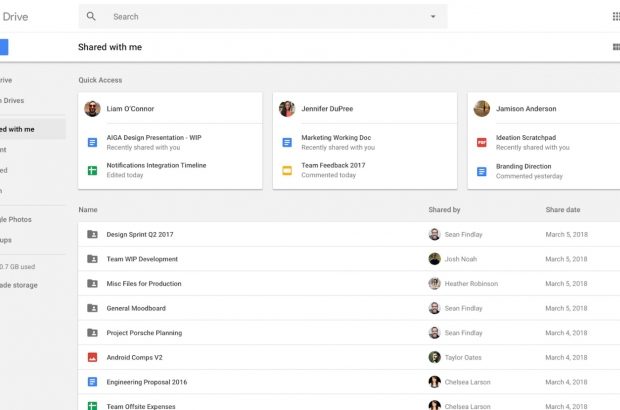The width and height of the screenshot is (620, 410).
Task: Select the Design Sprint Q2 2017 folder icon
Action: (92, 234)
